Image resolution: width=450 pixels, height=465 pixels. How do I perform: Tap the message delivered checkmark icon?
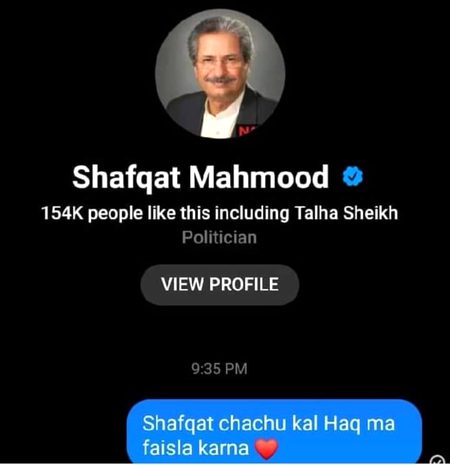439,460
